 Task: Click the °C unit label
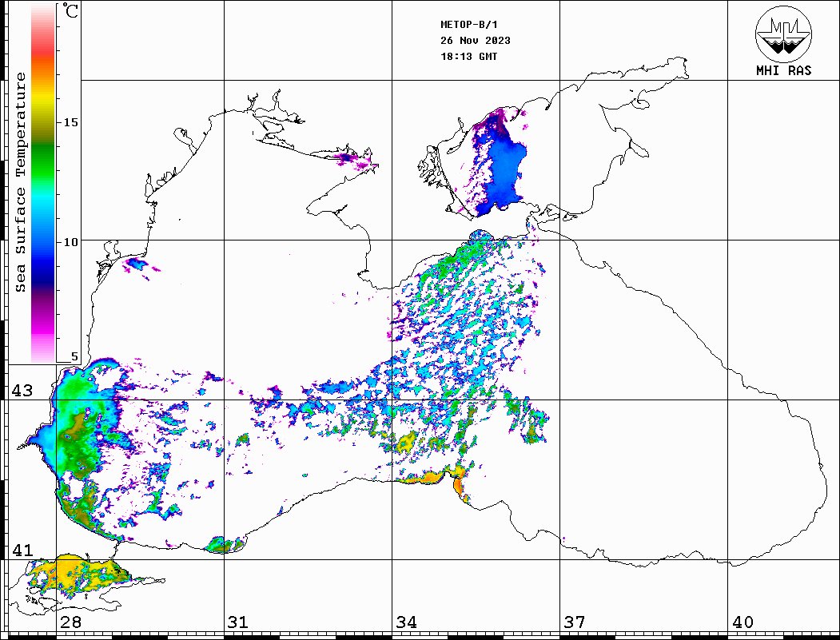[x=70, y=10]
